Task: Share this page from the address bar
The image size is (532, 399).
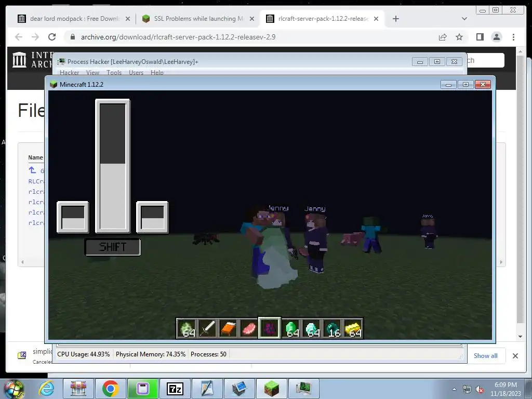Action: pos(443,37)
